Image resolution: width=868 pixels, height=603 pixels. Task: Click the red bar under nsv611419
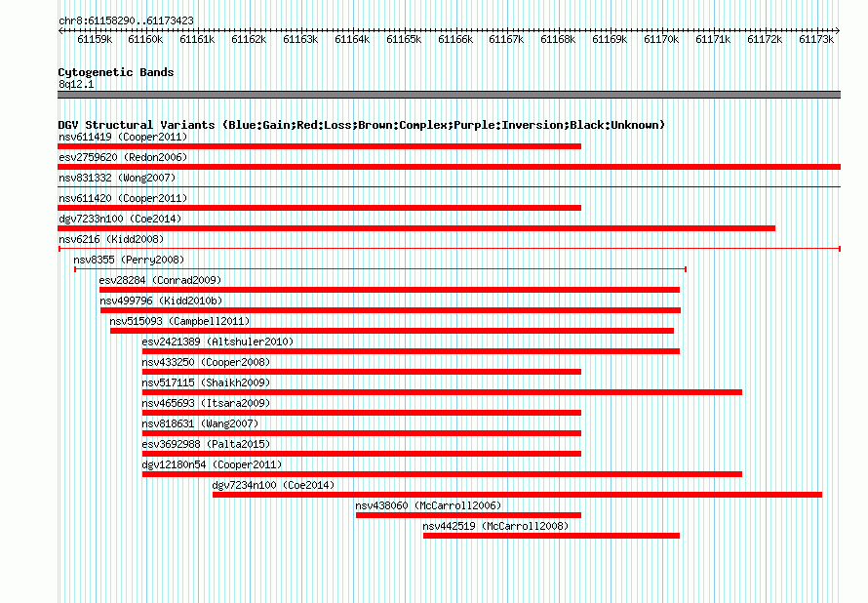click(x=320, y=146)
